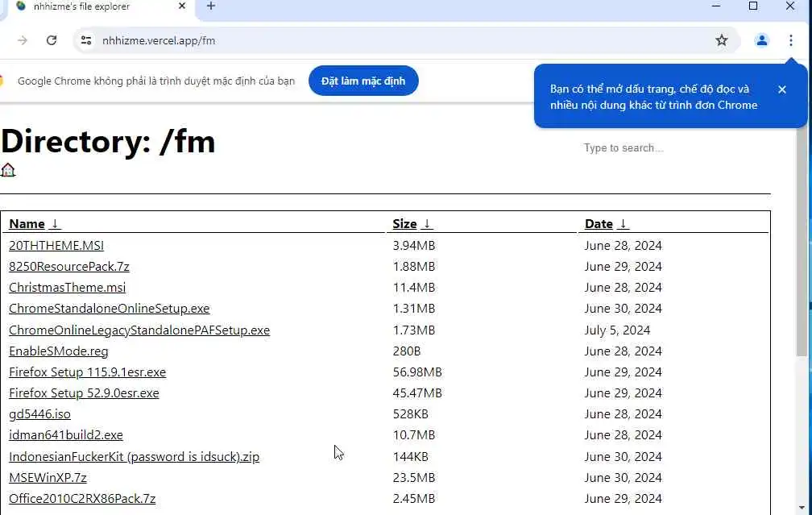Bookmark this page with the star icon
812x515 pixels.
click(x=722, y=40)
